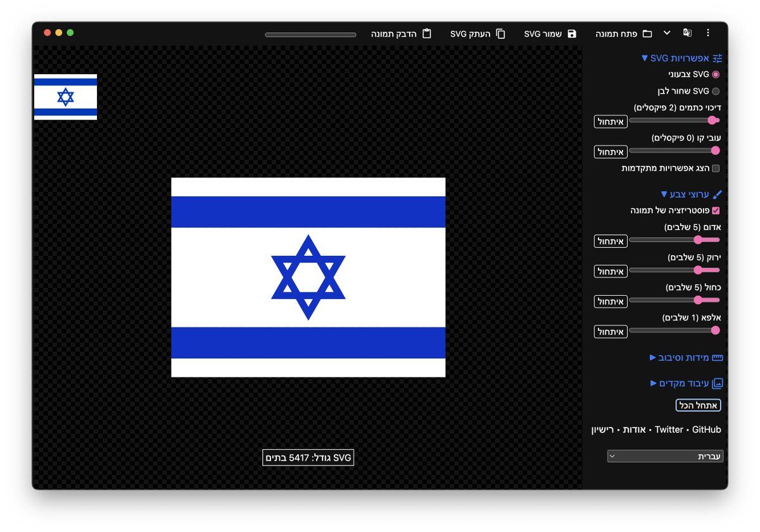760x532 pixels.
Task: Open the three-dot more options menu
Action: click(708, 34)
